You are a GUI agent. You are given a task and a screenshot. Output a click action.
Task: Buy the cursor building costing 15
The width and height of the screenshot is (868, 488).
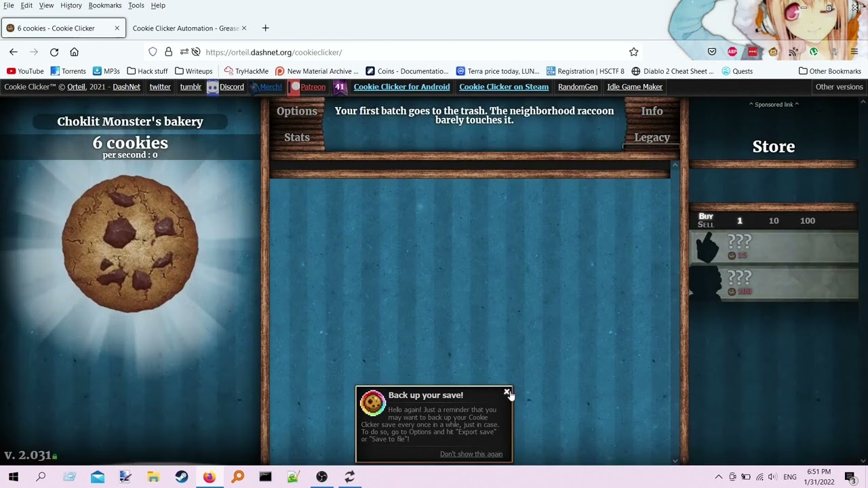(x=774, y=247)
